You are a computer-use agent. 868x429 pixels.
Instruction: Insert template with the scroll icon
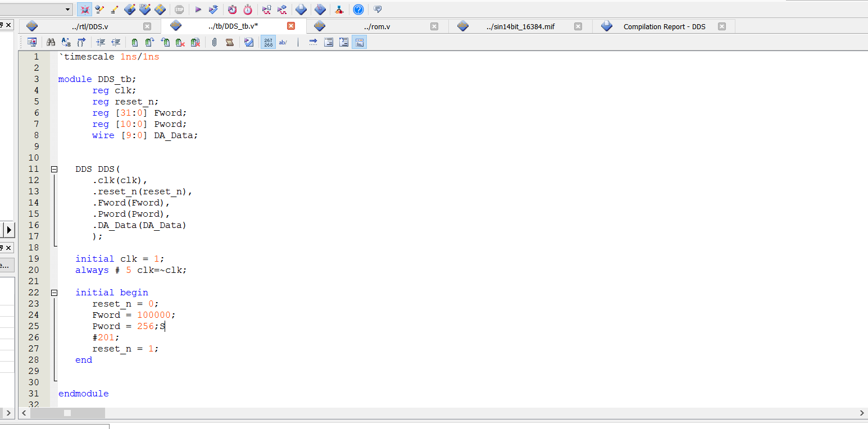pyautogui.click(x=229, y=42)
